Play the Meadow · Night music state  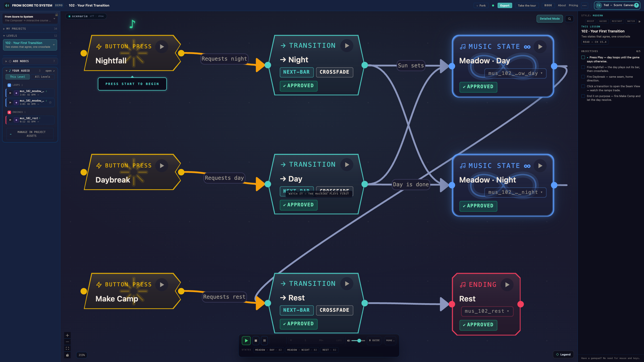[x=540, y=166]
